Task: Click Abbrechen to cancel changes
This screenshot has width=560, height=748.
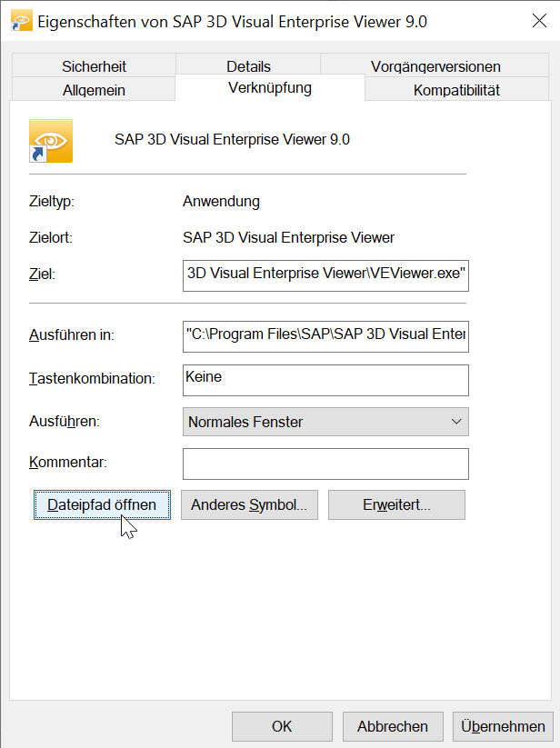Action: pyautogui.click(x=393, y=726)
